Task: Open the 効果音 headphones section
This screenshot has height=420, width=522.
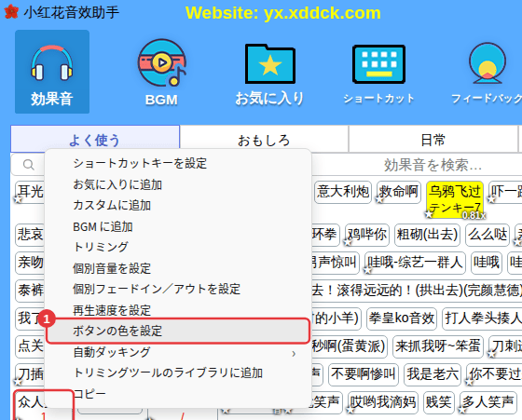Action: (x=52, y=72)
